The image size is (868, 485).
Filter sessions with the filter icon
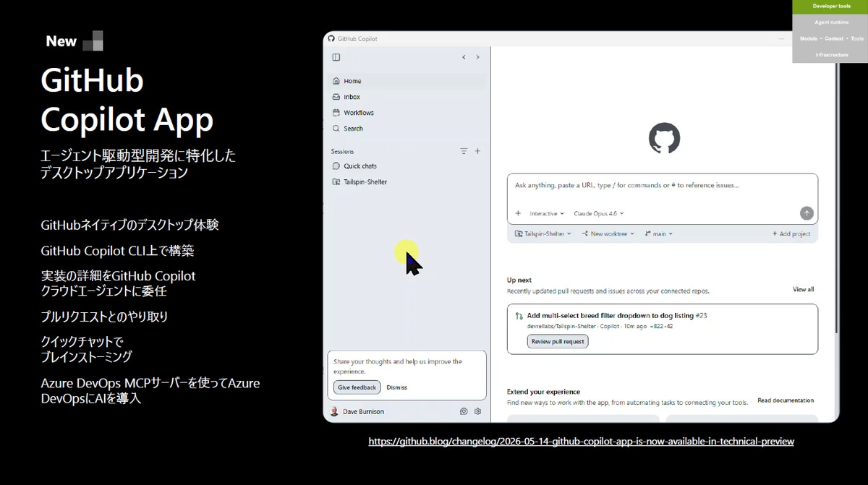click(464, 151)
